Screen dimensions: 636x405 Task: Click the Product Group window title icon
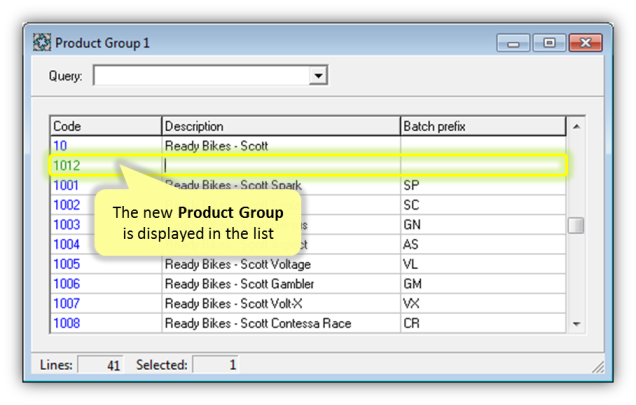[42, 42]
